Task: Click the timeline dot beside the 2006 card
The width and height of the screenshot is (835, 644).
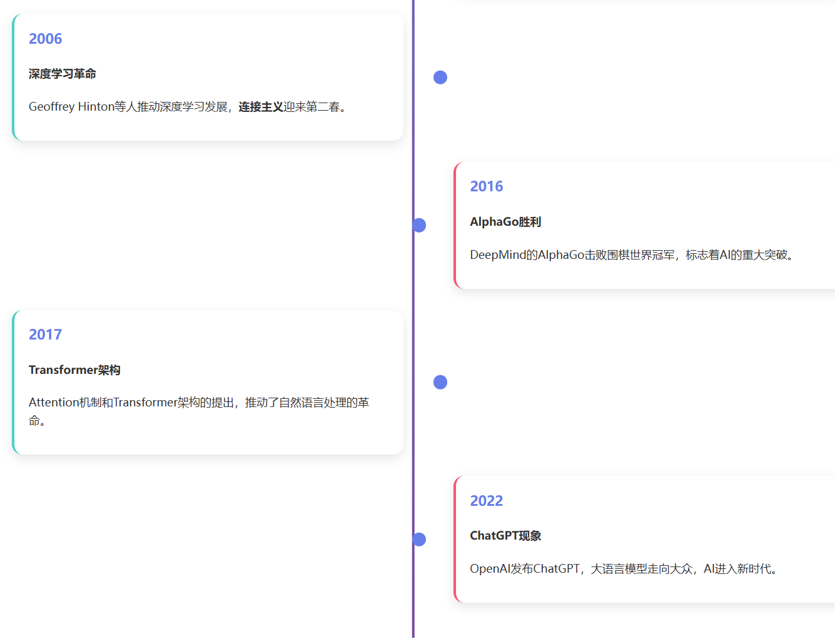Action: (x=440, y=77)
